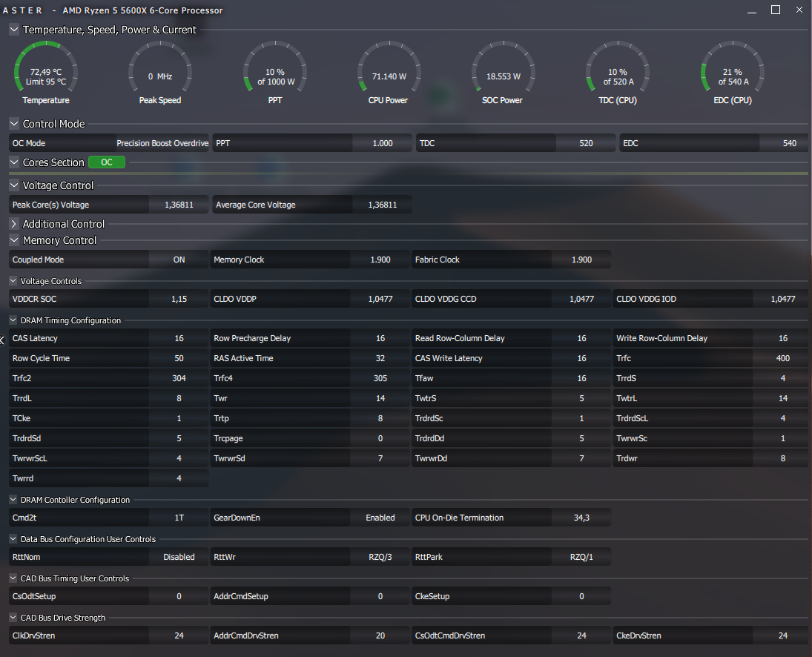Click the Twr value 14
812x657 pixels.
coord(380,399)
